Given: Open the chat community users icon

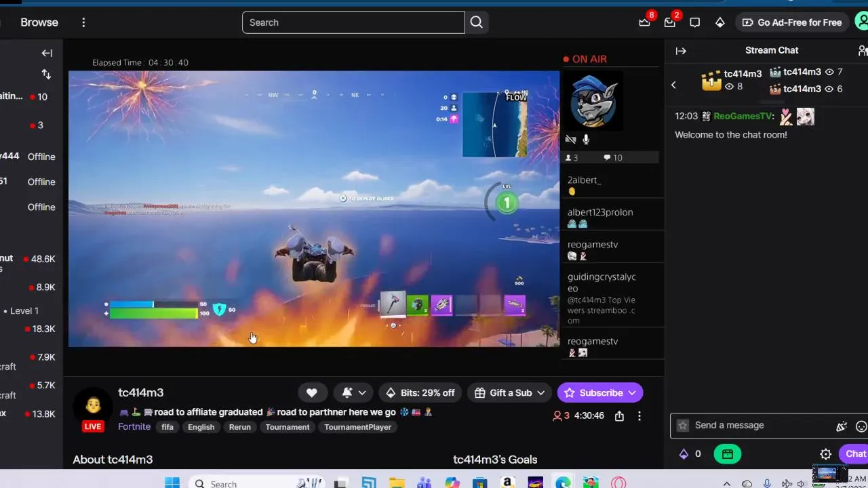Looking at the screenshot, I should (862, 51).
